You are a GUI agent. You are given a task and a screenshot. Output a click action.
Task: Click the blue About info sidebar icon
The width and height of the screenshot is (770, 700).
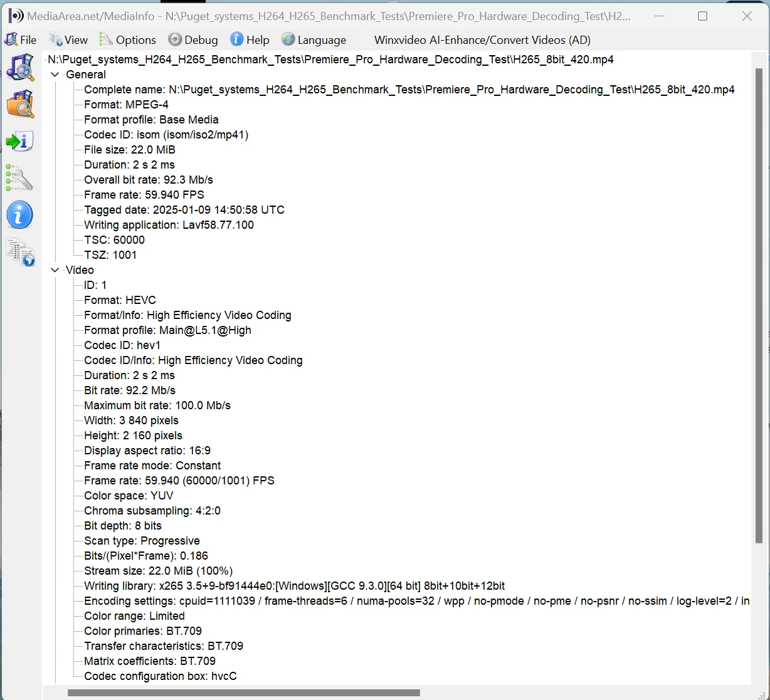point(19,215)
